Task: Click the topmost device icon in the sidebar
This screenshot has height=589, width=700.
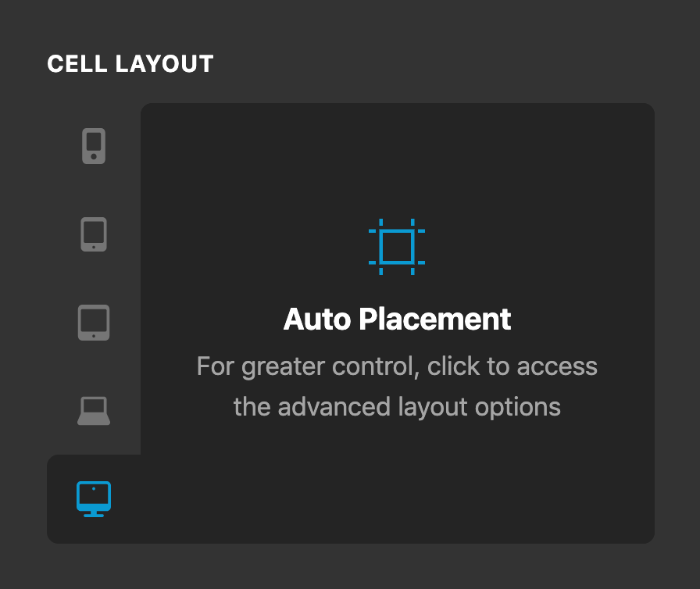Action: (94, 145)
